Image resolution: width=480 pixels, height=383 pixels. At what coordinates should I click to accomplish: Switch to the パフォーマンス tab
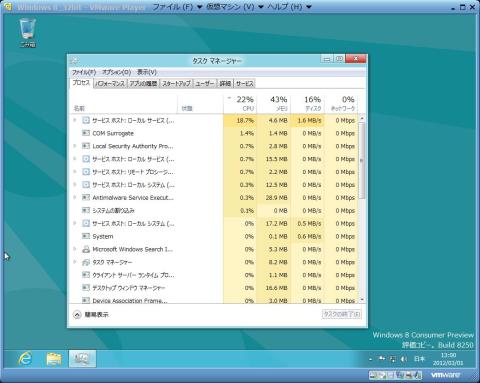[110, 83]
